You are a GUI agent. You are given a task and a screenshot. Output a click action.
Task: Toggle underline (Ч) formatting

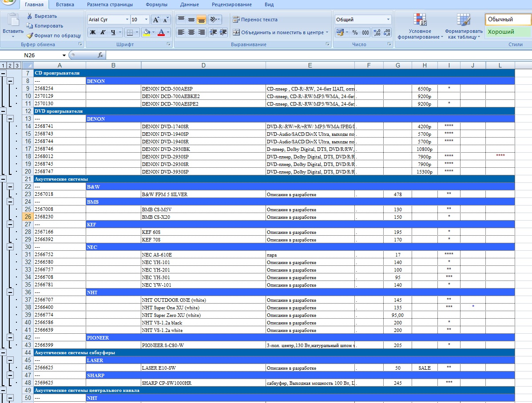point(113,32)
